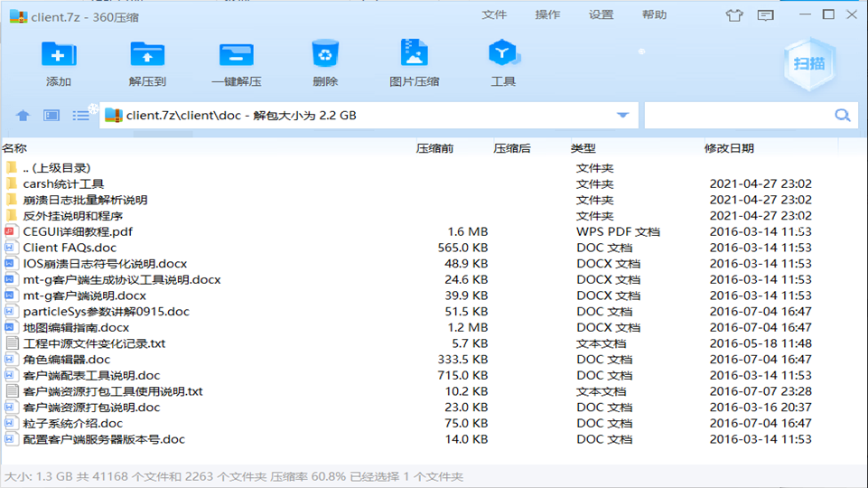Select IOS崩溃日志符号化说明.docx file name

coord(105,264)
